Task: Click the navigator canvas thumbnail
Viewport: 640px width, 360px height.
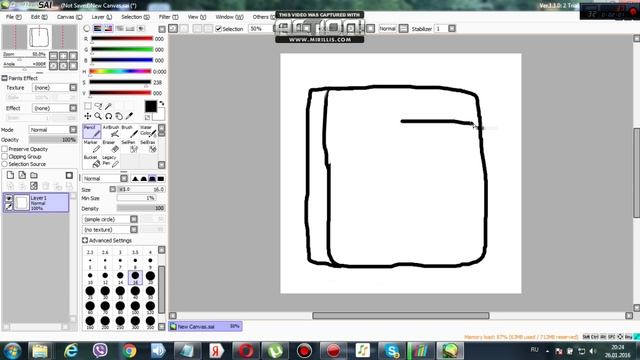Action: (x=39, y=37)
